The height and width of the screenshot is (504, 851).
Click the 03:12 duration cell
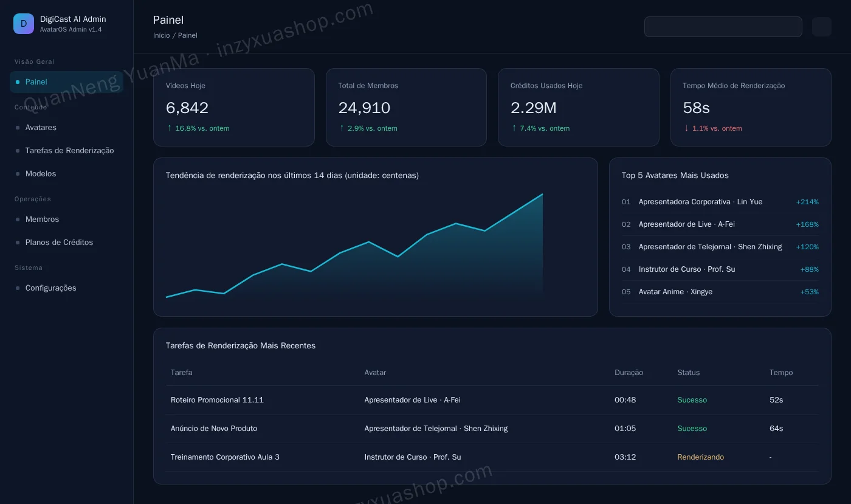pyautogui.click(x=625, y=457)
